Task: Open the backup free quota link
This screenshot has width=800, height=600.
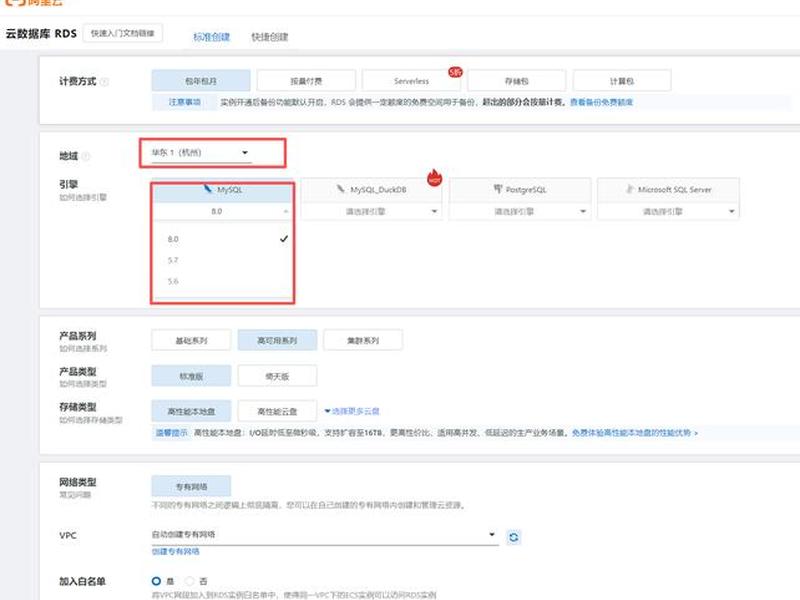Action: click(x=602, y=102)
